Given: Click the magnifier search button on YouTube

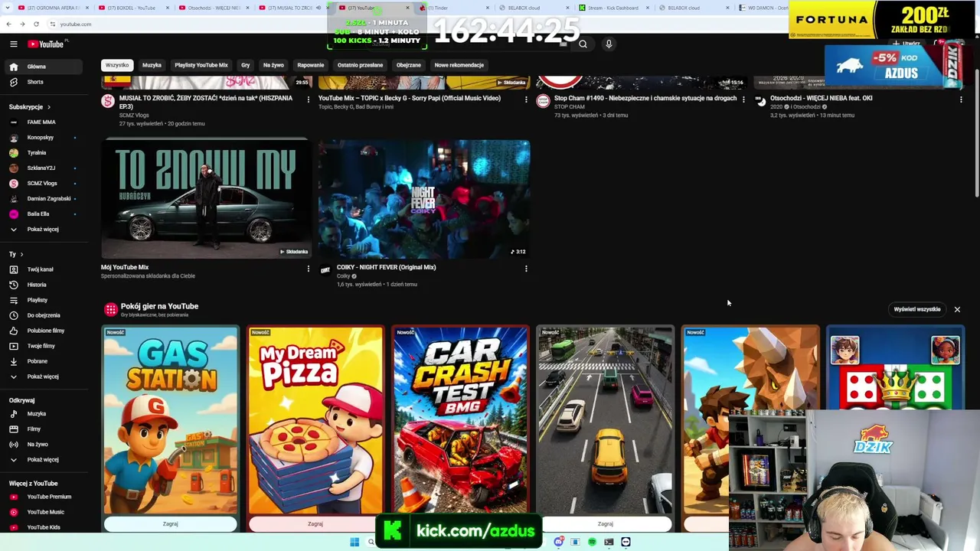Looking at the screenshot, I should click(583, 44).
